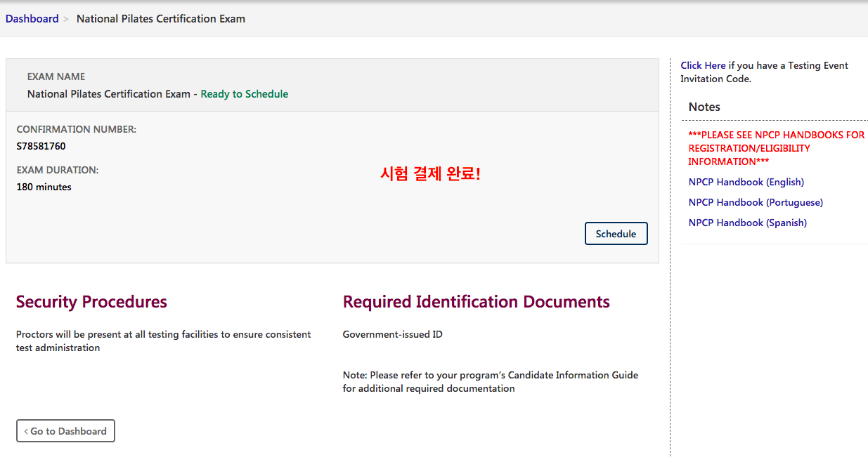Click the 180 minutes duration value

point(44,187)
